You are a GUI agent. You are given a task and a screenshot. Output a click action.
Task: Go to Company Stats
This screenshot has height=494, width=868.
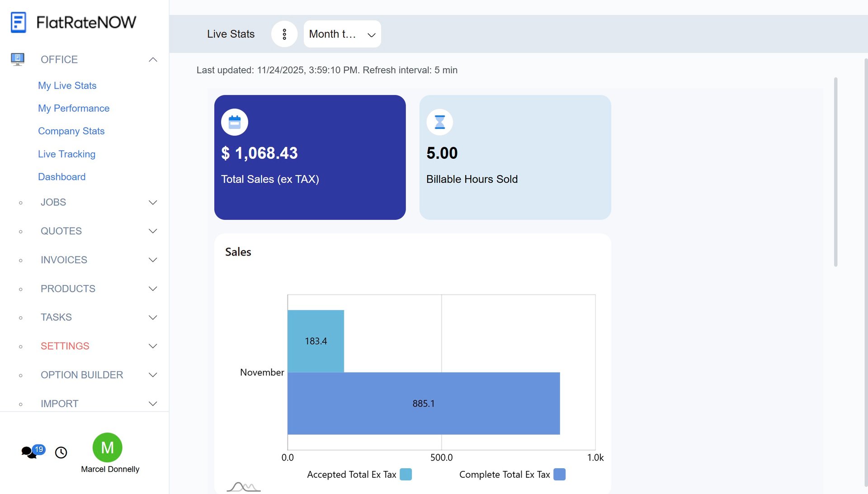[x=71, y=131]
